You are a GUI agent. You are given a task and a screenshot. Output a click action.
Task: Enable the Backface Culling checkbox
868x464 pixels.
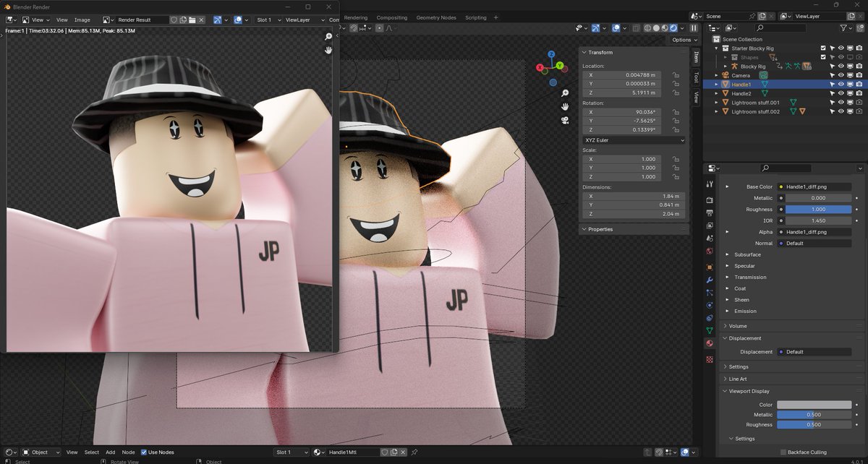(783, 452)
